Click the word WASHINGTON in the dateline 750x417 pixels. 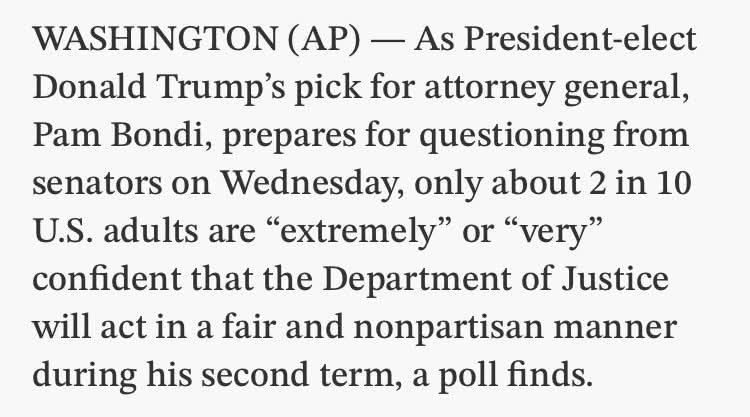click(x=155, y=39)
